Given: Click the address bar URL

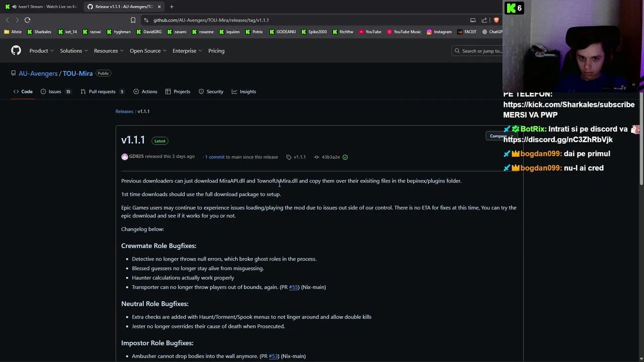Looking at the screenshot, I should point(211,20).
